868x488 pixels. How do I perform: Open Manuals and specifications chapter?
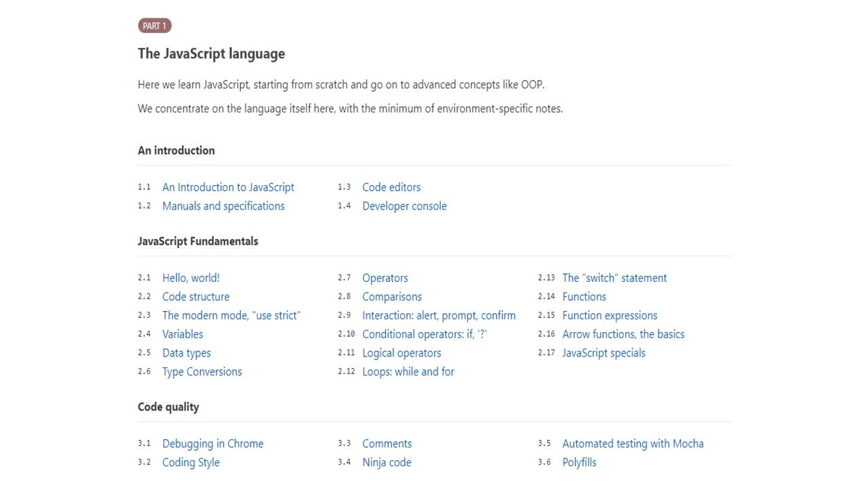tap(224, 206)
